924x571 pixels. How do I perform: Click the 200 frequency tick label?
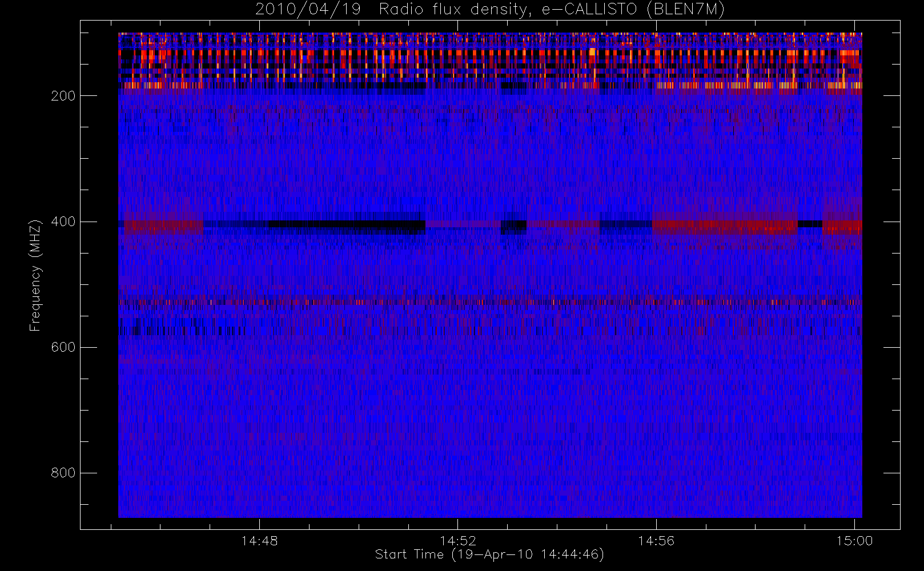click(x=63, y=96)
